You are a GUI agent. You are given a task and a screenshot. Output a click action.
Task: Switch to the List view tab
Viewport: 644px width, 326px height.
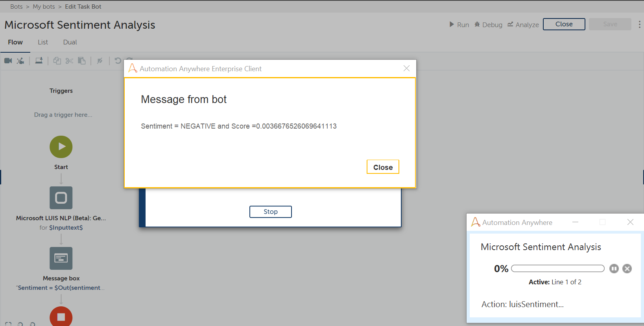coord(43,42)
